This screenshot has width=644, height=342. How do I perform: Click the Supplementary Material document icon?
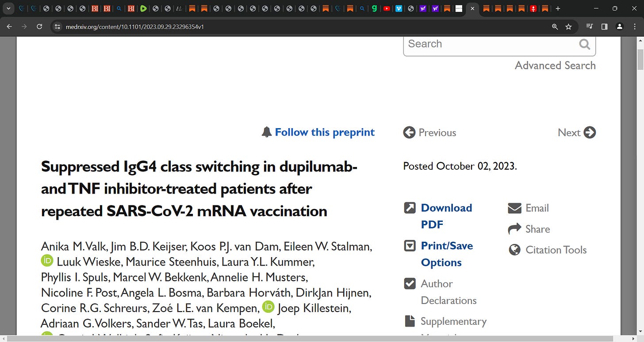[x=410, y=321]
